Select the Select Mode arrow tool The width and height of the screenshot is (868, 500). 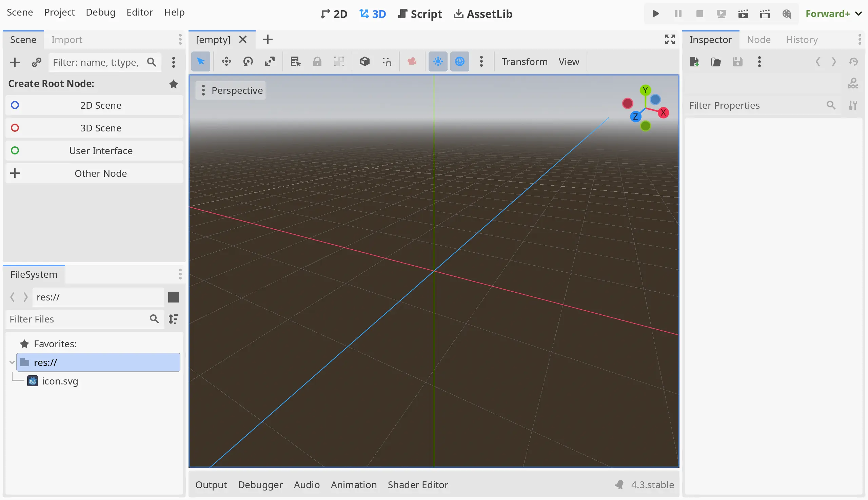[x=200, y=61]
